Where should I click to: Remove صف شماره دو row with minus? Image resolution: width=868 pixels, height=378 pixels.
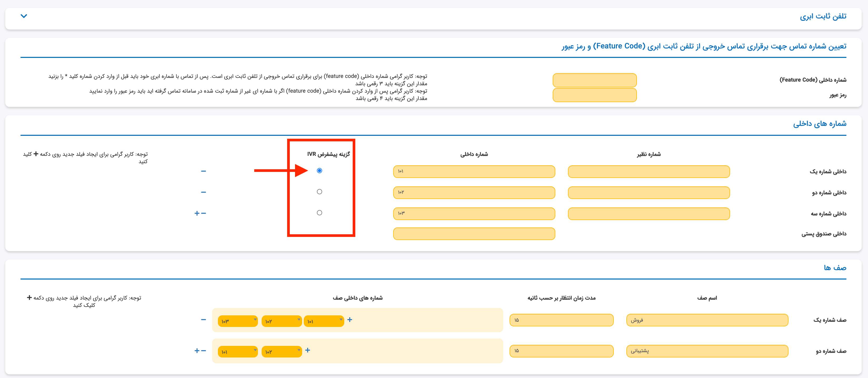(x=203, y=351)
